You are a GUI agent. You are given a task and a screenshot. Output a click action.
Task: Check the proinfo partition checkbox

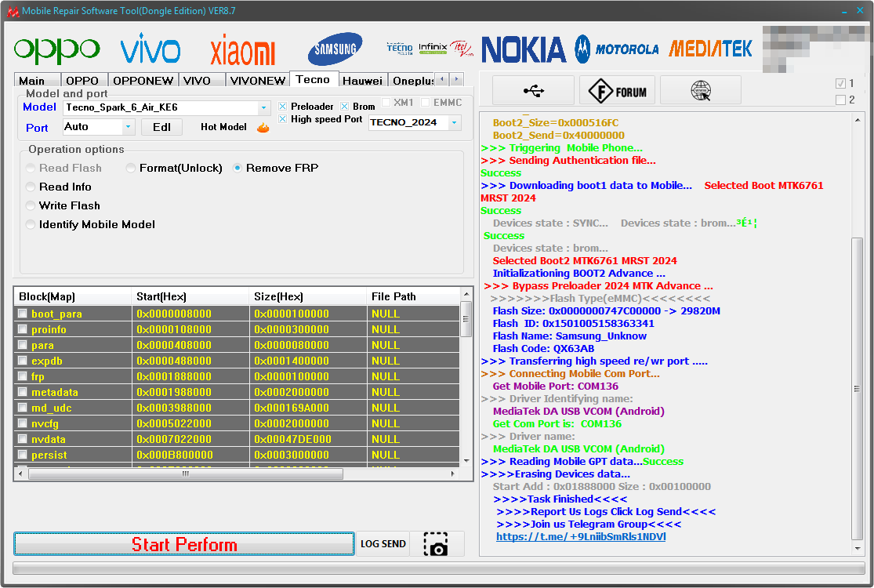[22, 328]
